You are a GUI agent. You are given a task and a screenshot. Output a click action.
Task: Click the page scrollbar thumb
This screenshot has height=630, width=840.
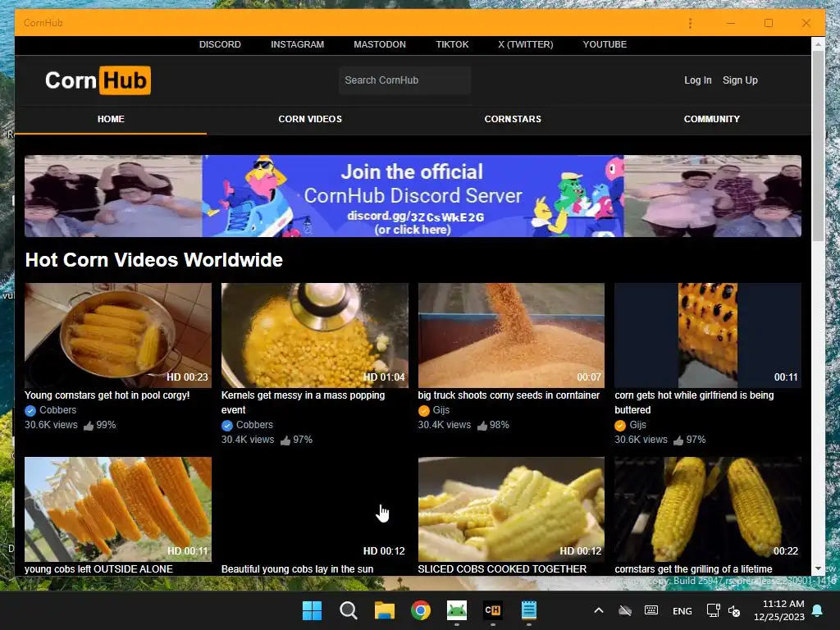tap(818, 146)
